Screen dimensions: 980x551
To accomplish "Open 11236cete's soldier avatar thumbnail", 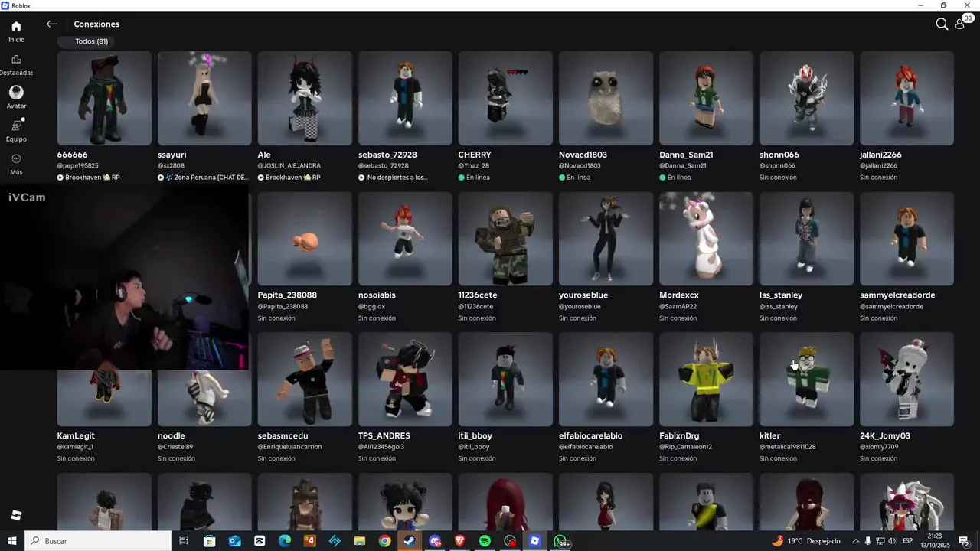I will [505, 239].
